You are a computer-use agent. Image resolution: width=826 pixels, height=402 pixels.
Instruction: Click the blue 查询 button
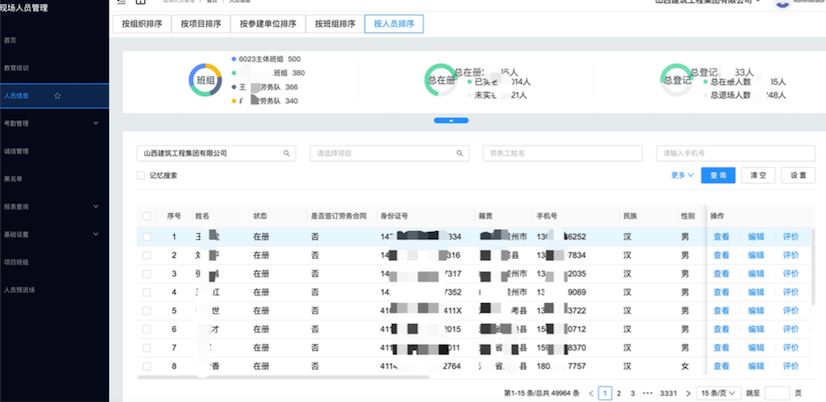tap(715, 174)
